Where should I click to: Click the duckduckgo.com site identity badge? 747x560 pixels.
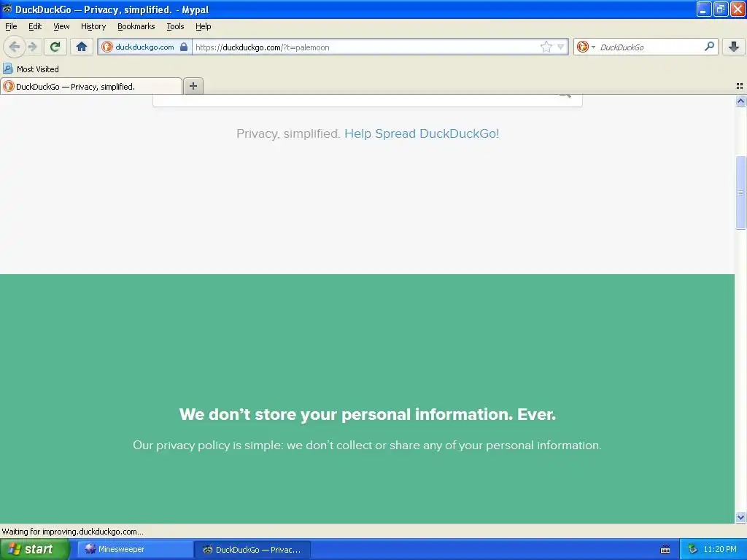pos(145,47)
